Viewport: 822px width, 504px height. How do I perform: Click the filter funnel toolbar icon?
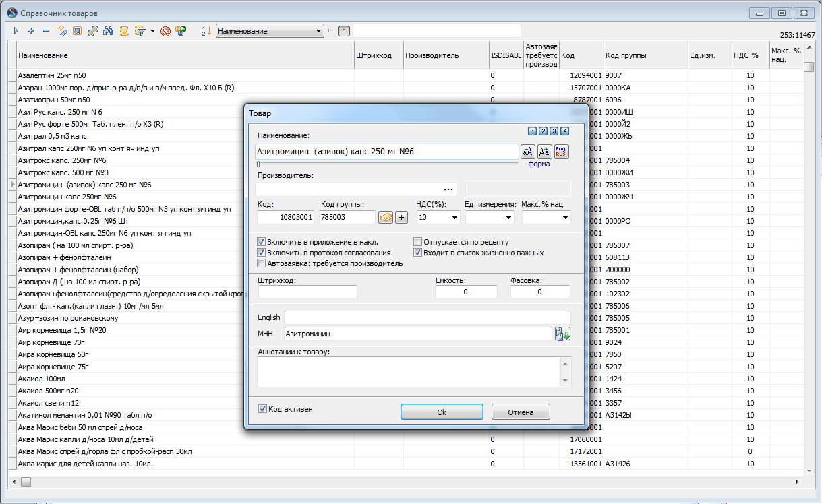tap(140, 31)
